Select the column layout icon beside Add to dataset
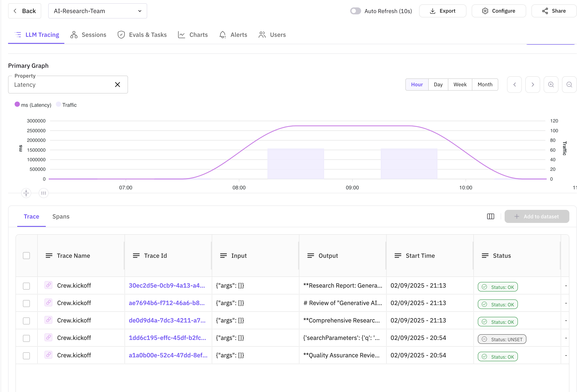This screenshot has width=577, height=392. [x=490, y=216]
